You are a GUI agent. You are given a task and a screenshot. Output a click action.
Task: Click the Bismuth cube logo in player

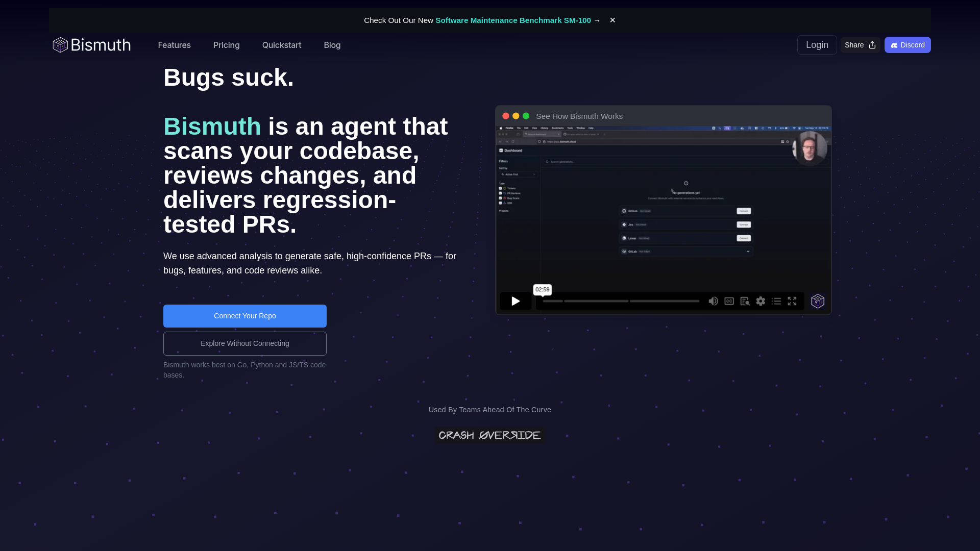818,301
